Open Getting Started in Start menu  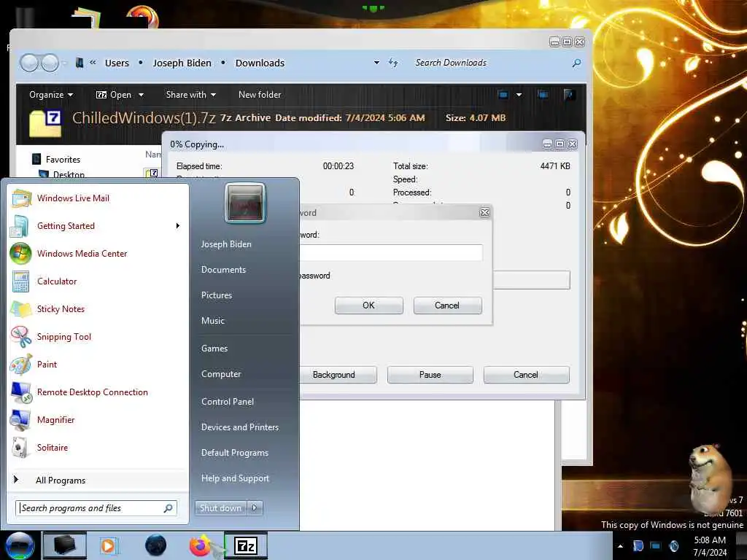[66, 226]
